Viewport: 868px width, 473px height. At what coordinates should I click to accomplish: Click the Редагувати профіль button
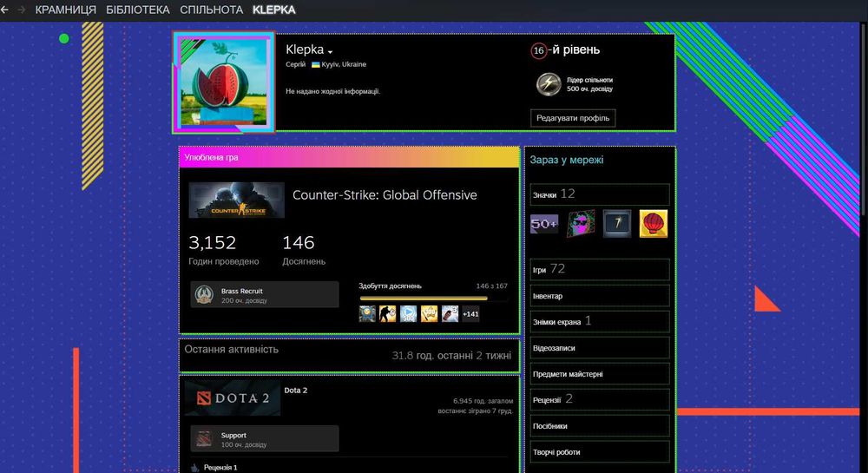(x=573, y=118)
